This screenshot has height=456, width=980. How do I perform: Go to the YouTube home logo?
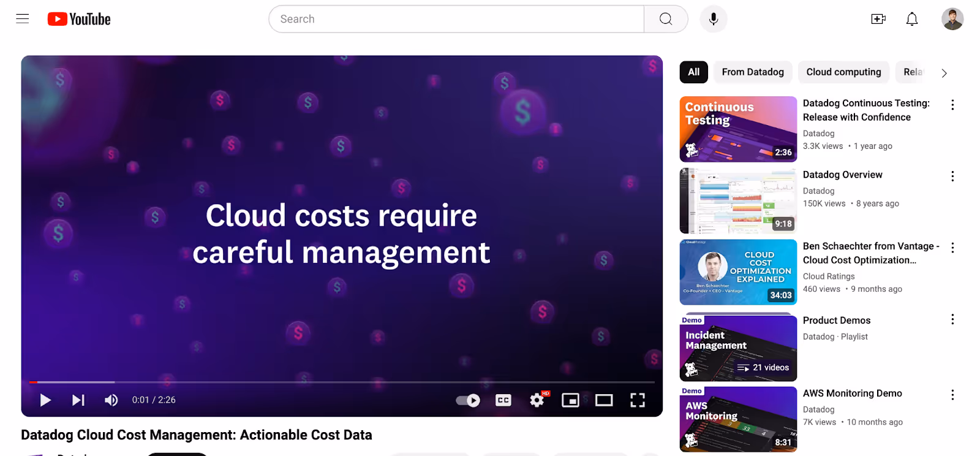pyautogui.click(x=79, y=19)
